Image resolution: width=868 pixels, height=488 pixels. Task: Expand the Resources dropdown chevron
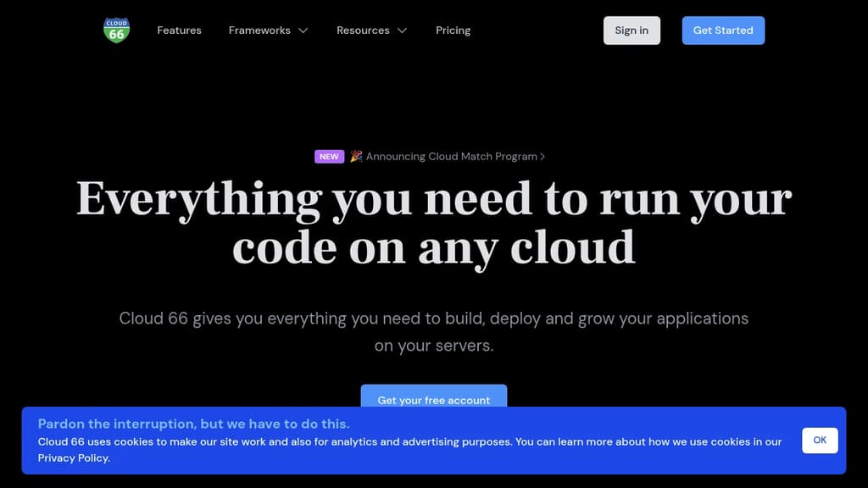[403, 30]
